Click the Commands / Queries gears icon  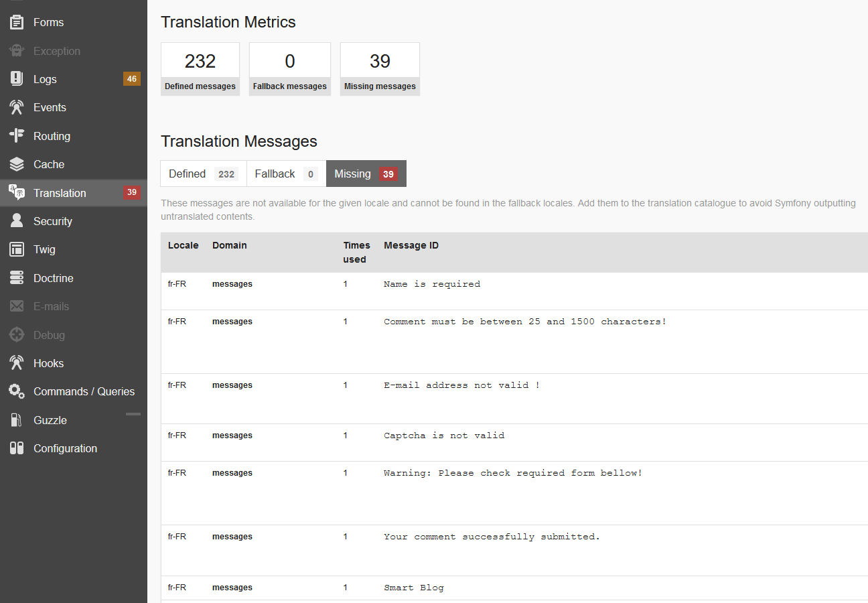click(17, 391)
